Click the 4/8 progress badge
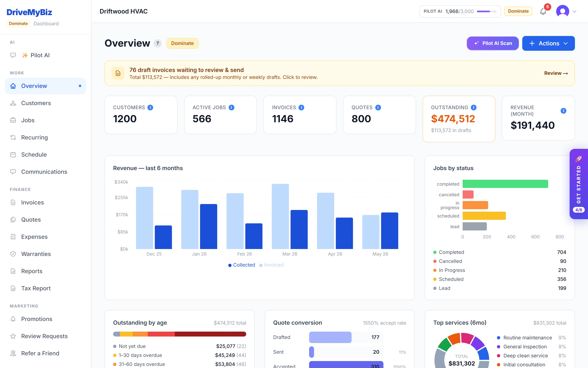This screenshot has width=588, height=368. point(579,210)
